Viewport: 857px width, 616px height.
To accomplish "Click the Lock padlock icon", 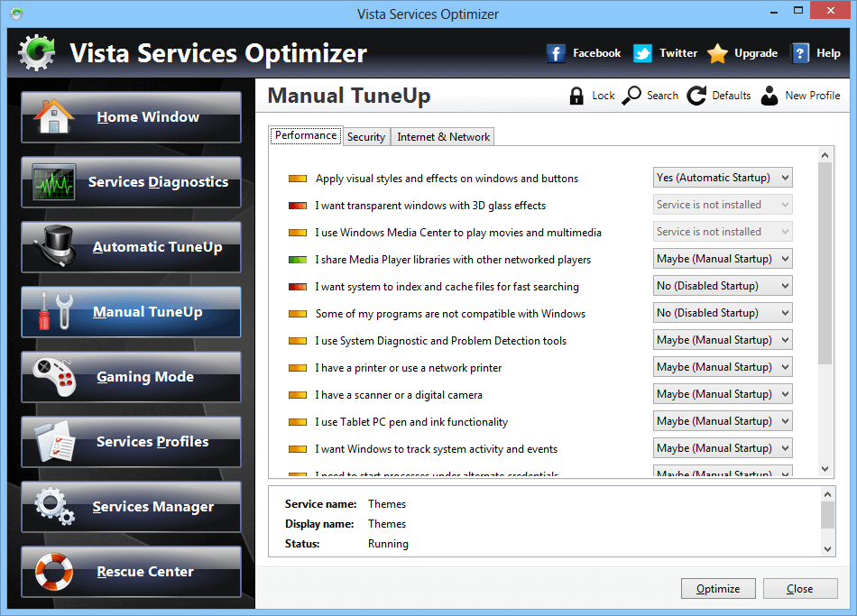I will [x=576, y=96].
